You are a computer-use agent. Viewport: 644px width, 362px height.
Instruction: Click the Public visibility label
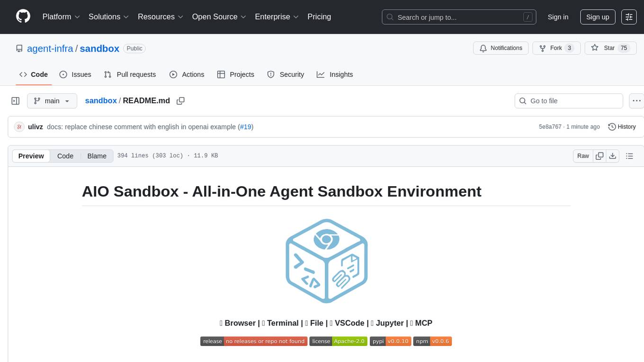134,48
